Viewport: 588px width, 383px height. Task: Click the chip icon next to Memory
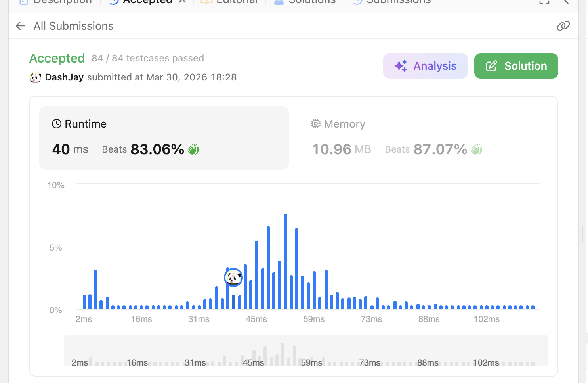[315, 124]
